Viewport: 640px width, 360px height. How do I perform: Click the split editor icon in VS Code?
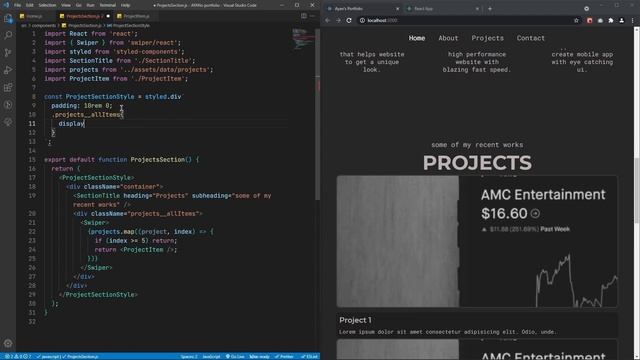click(304, 16)
